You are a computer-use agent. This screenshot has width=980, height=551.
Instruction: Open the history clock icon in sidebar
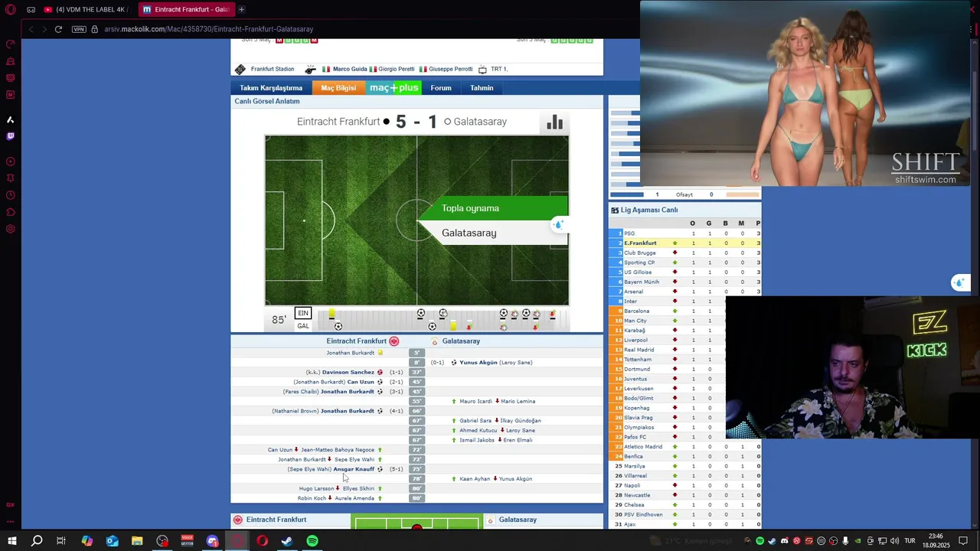(x=11, y=195)
